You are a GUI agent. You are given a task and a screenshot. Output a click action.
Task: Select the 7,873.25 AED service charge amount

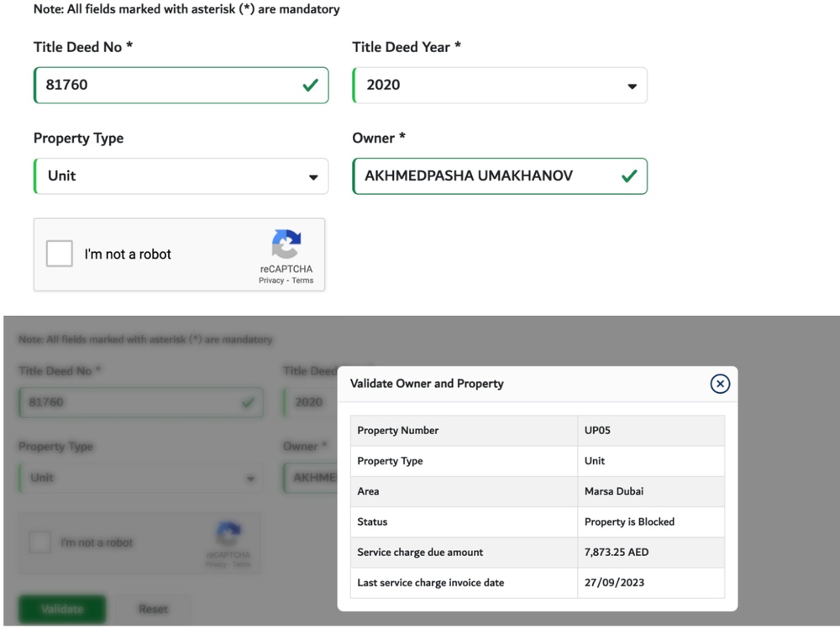617,553
